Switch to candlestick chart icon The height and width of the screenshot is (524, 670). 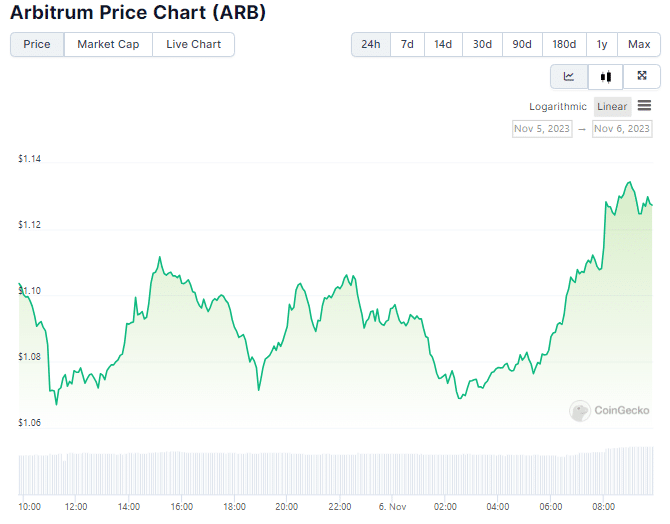click(x=605, y=77)
